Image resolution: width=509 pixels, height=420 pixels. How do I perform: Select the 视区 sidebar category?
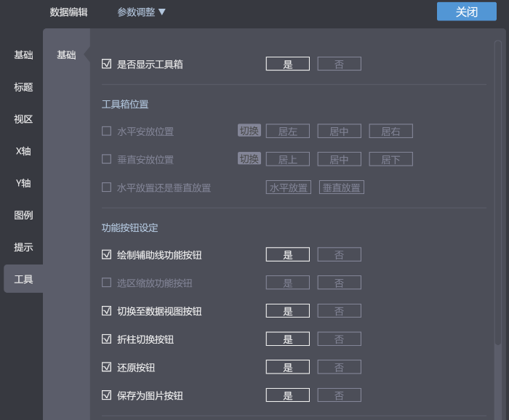[23, 119]
